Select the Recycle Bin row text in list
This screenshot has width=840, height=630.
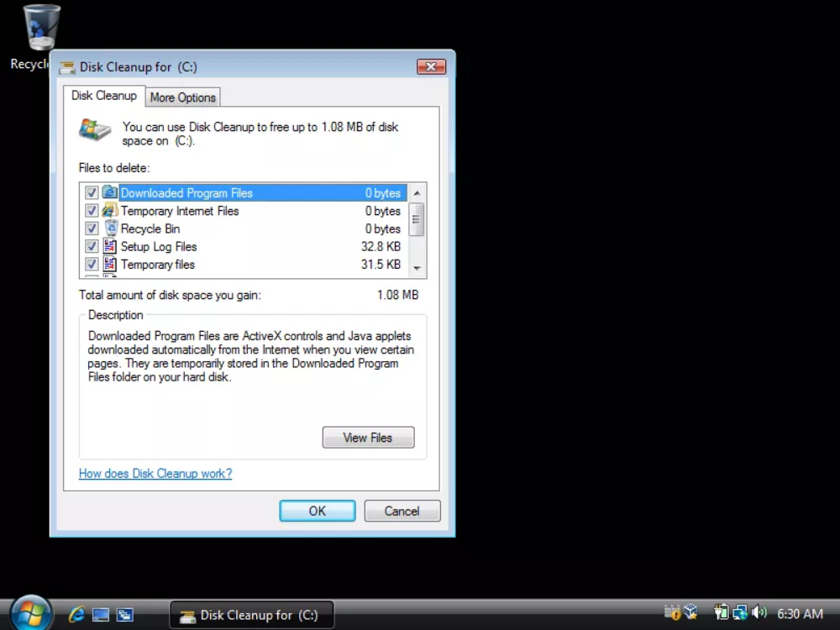[150, 228]
